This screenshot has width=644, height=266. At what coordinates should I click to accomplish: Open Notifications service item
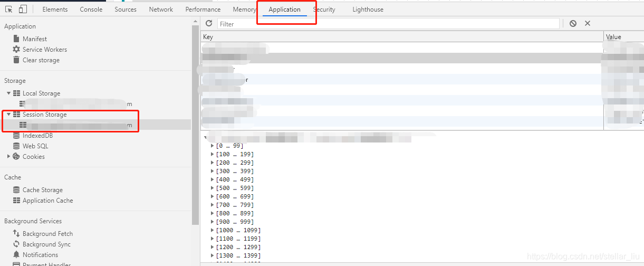41,255
